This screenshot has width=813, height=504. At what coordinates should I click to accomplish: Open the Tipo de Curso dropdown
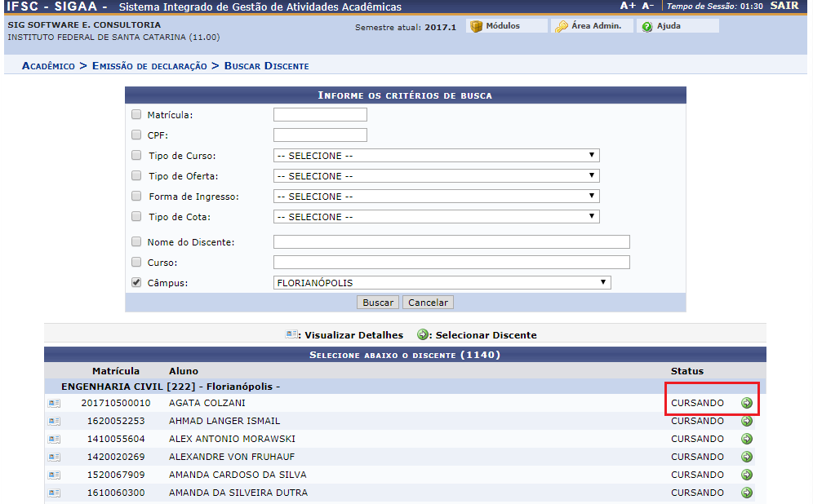pyautogui.click(x=436, y=156)
